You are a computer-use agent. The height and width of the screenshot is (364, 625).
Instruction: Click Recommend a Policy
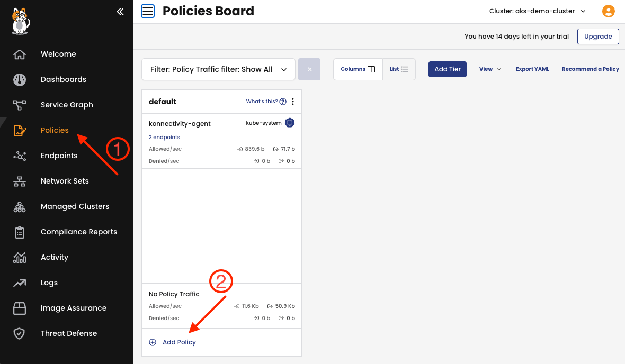coord(591,69)
